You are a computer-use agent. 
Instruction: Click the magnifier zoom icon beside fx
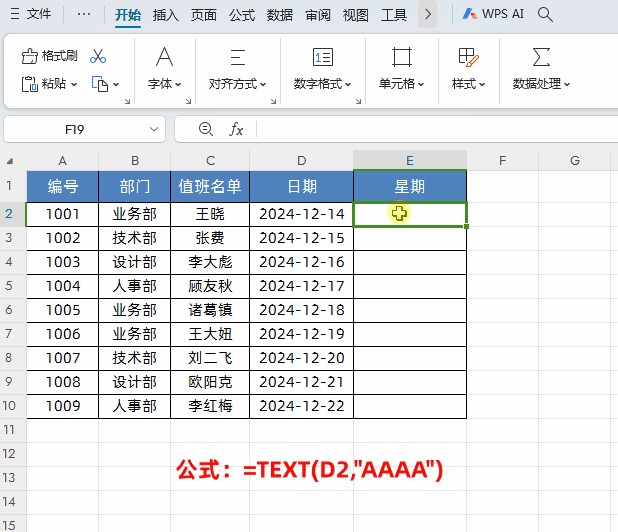click(206, 129)
